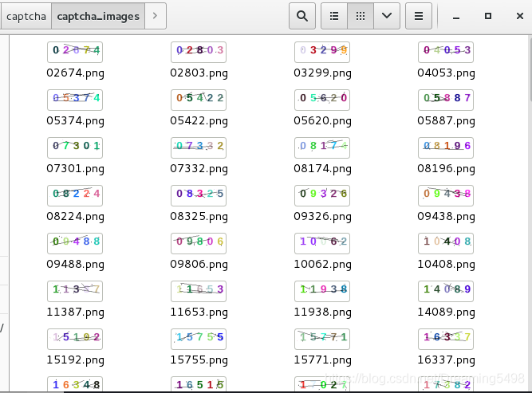This screenshot has height=393, width=532.
Task: Select the 02803.png thumbnail
Action: pos(199,52)
